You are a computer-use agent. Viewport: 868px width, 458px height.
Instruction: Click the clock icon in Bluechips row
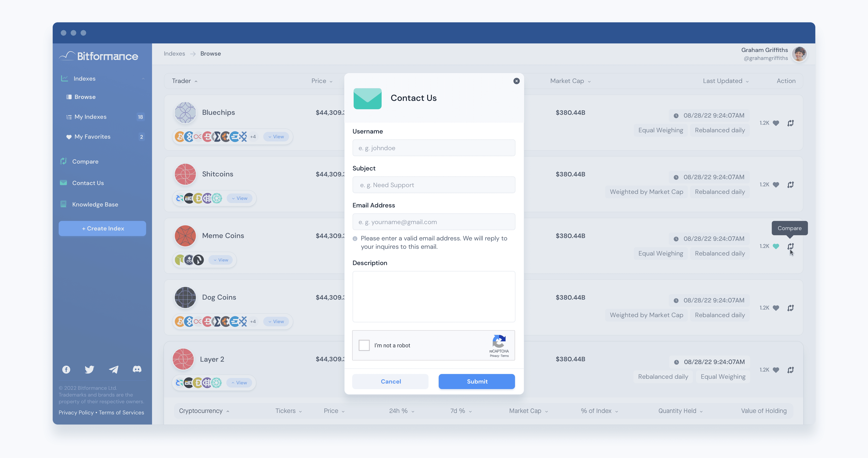676,116
